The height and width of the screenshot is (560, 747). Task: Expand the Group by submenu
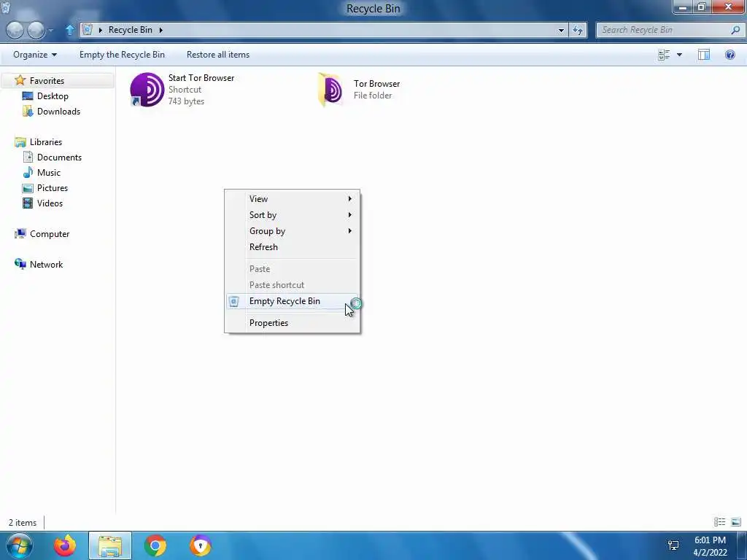[x=349, y=231]
